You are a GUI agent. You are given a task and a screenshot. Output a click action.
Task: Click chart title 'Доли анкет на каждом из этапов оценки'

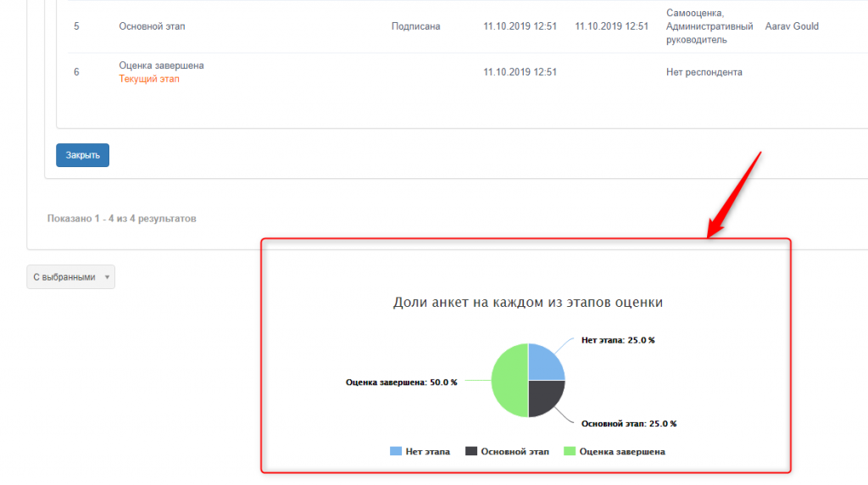[x=527, y=303]
